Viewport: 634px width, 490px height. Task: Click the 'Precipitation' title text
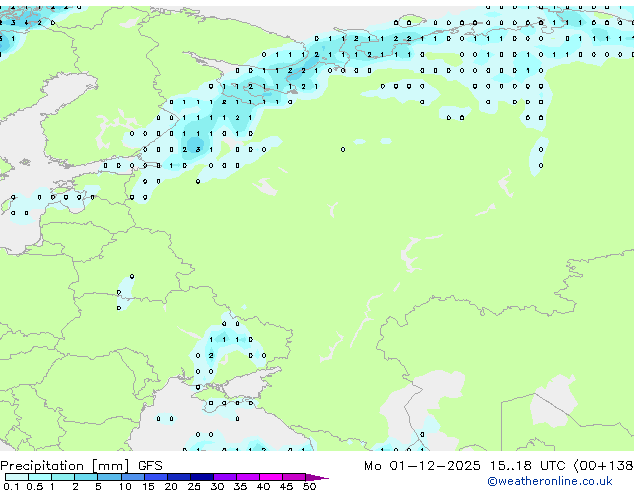tap(42, 466)
